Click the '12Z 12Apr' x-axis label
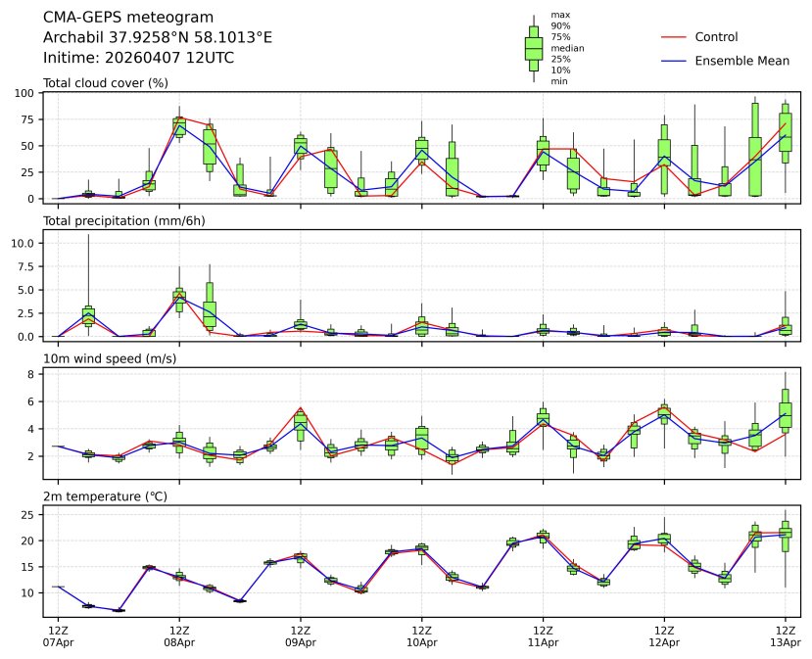The width and height of the screenshot is (812, 659). coord(664,636)
